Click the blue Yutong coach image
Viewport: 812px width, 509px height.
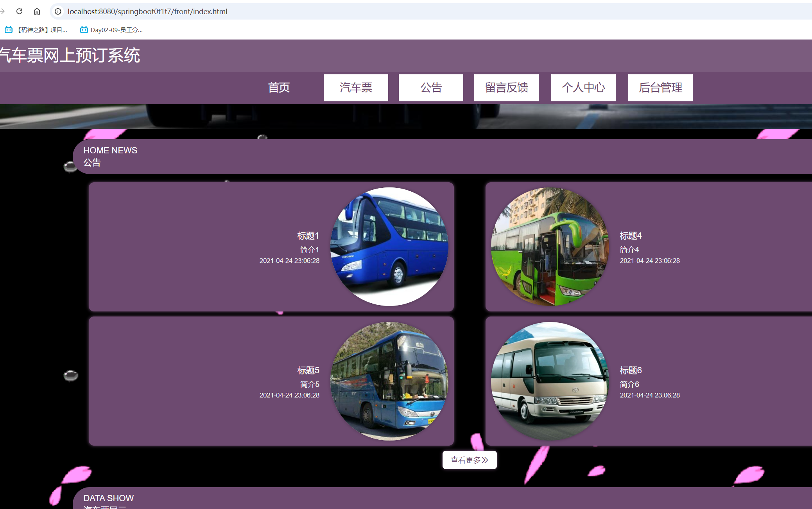click(x=389, y=381)
